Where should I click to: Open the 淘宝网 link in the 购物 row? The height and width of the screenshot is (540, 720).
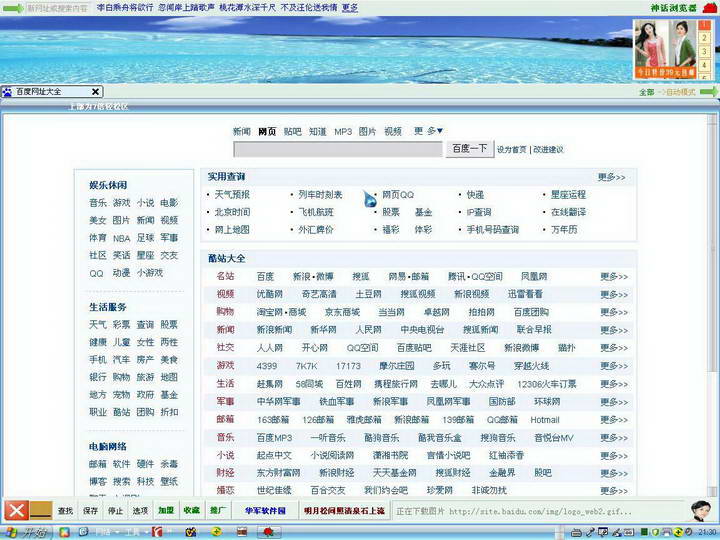click(x=270, y=312)
